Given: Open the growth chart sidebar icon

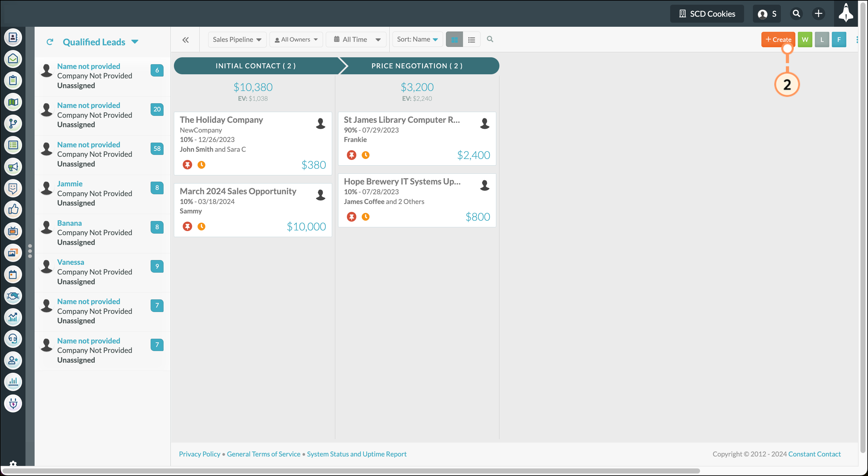Looking at the screenshot, I should [13, 317].
